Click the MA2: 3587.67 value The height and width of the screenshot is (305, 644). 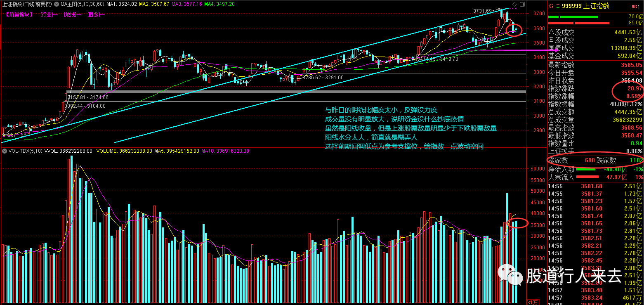point(153,4)
